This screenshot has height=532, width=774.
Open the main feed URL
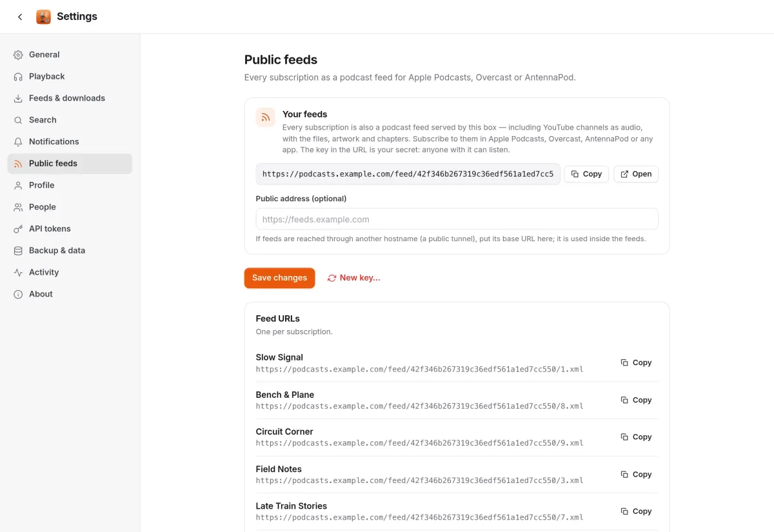636,174
